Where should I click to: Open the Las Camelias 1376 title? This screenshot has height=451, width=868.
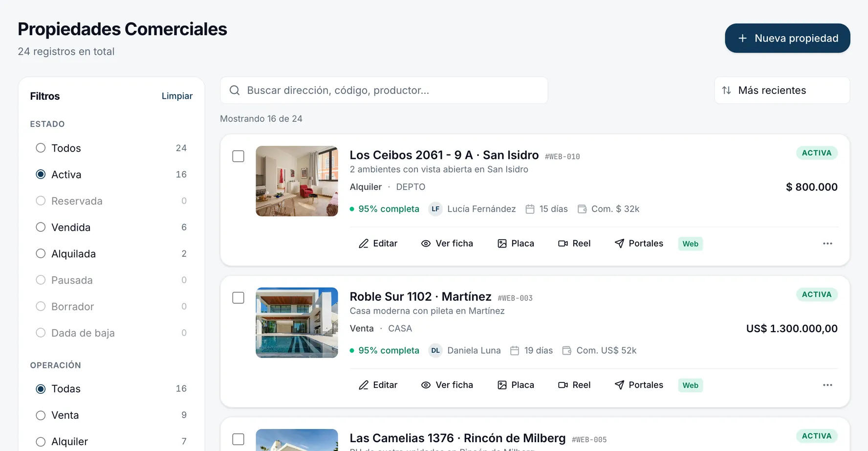click(457, 438)
